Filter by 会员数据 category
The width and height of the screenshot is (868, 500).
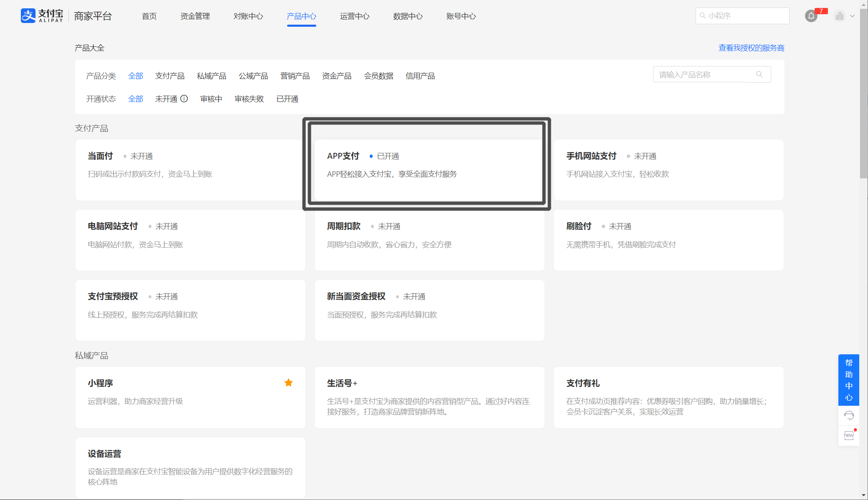(x=378, y=76)
